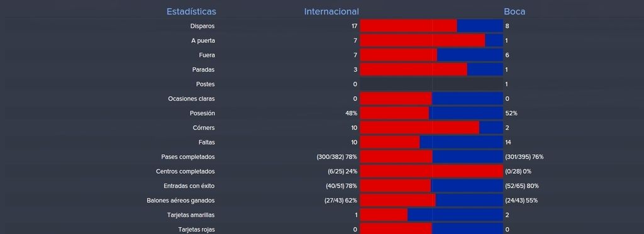The image size is (644, 234).
Task: Click Internacional's Pases completados value (300/382)
Action: tap(337, 157)
